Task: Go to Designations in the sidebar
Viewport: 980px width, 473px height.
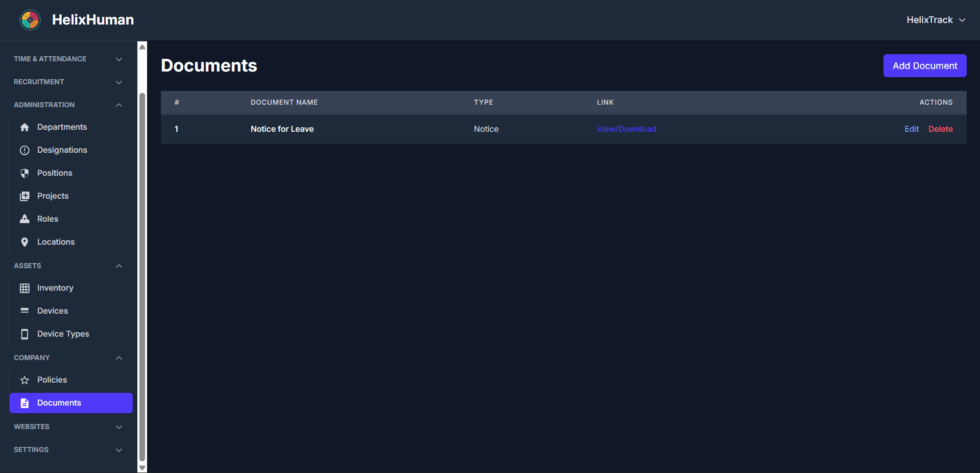Action: coord(71,150)
